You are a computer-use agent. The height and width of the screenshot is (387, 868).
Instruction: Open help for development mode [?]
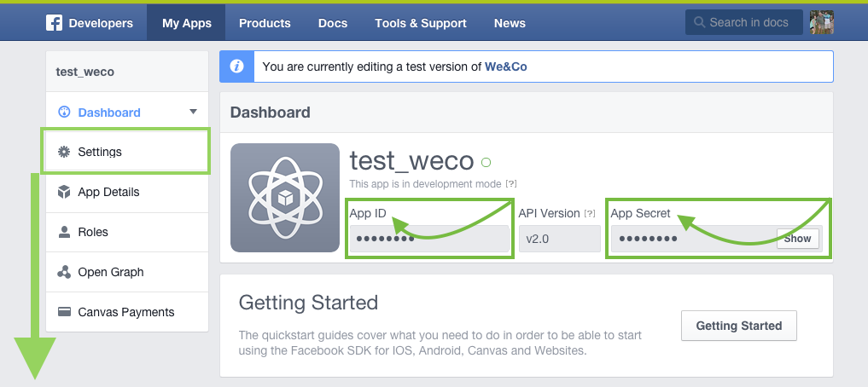click(511, 183)
